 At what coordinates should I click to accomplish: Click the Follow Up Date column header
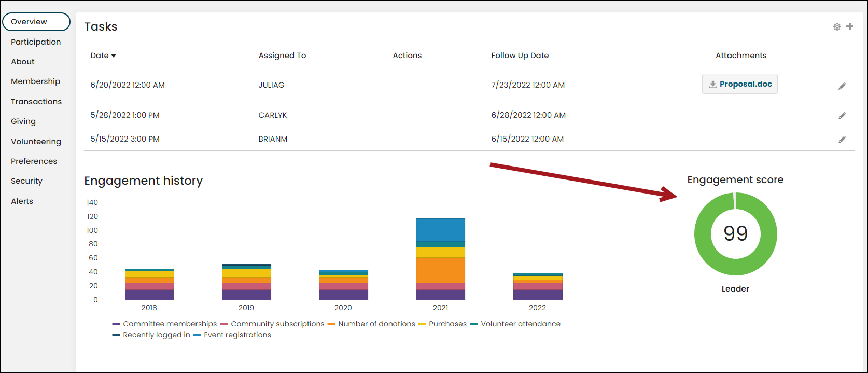point(520,56)
